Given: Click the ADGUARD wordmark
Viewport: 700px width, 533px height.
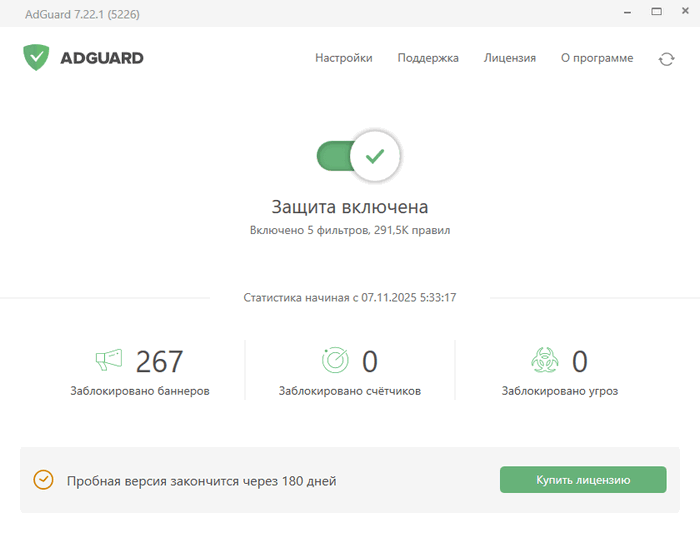Looking at the screenshot, I should [102, 58].
